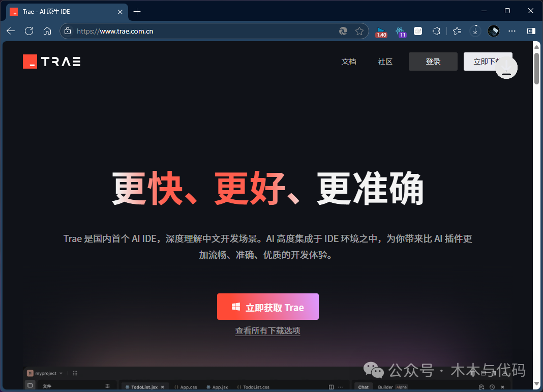This screenshot has width=543, height=392.
Task: Open browser profile avatar
Action: click(x=494, y=31)
